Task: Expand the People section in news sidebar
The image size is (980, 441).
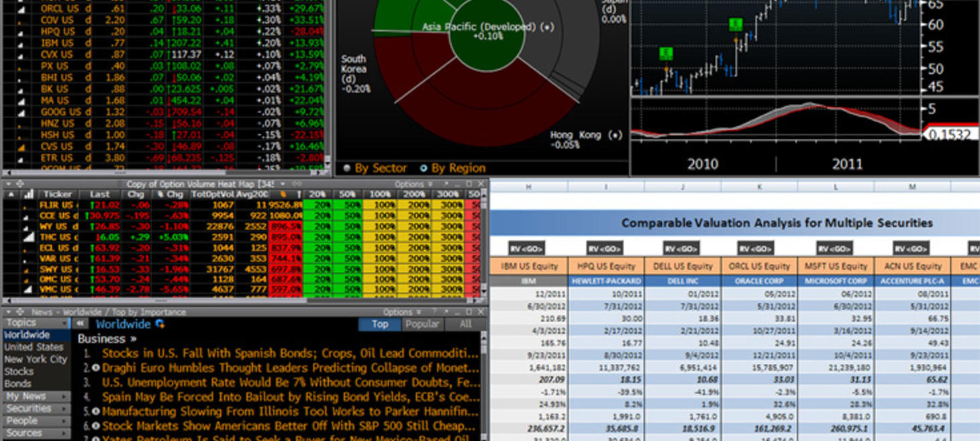Action: coord(36,420)
